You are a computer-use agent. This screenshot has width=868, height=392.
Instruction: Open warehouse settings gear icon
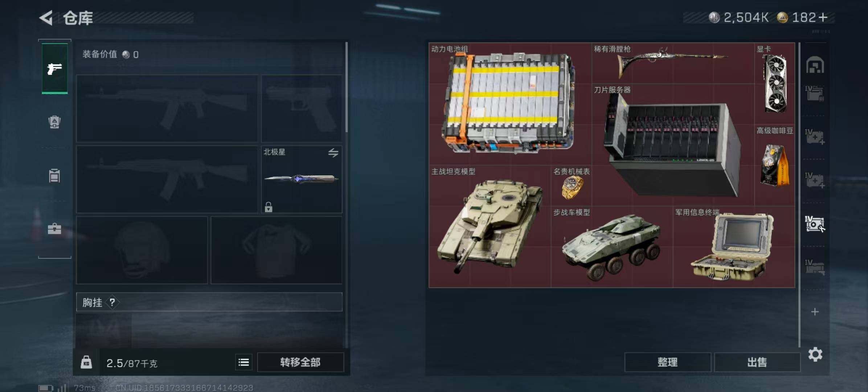click(x=815, y=354)
